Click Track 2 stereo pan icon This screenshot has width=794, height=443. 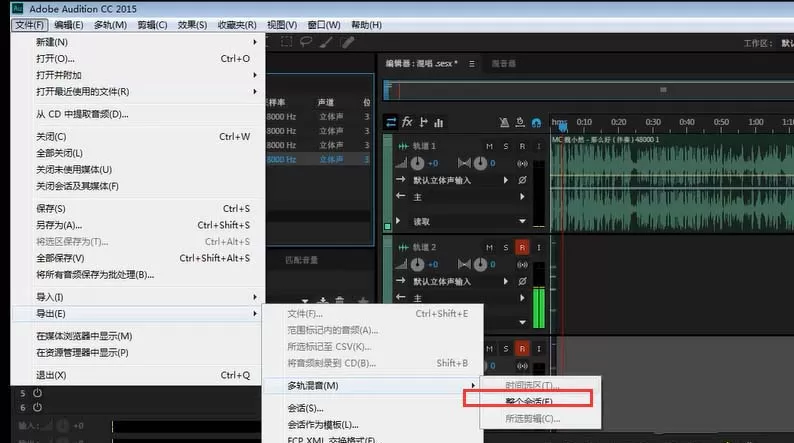tap(464, 264)
